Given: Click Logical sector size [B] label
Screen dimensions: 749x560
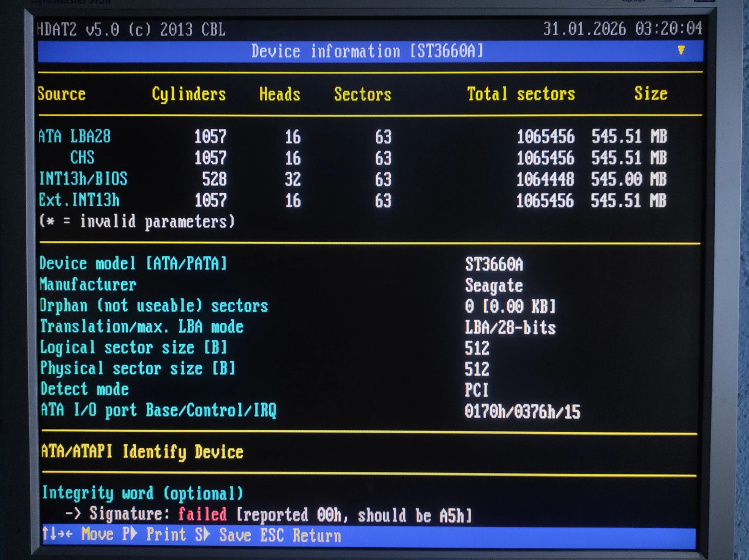Looking at the screenshot, I should [x=134, y=348].
